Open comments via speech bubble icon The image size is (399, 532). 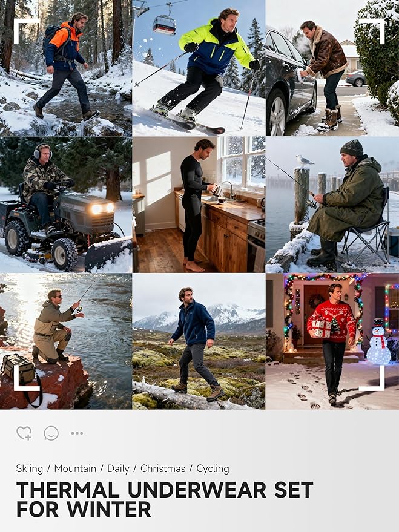51,433
